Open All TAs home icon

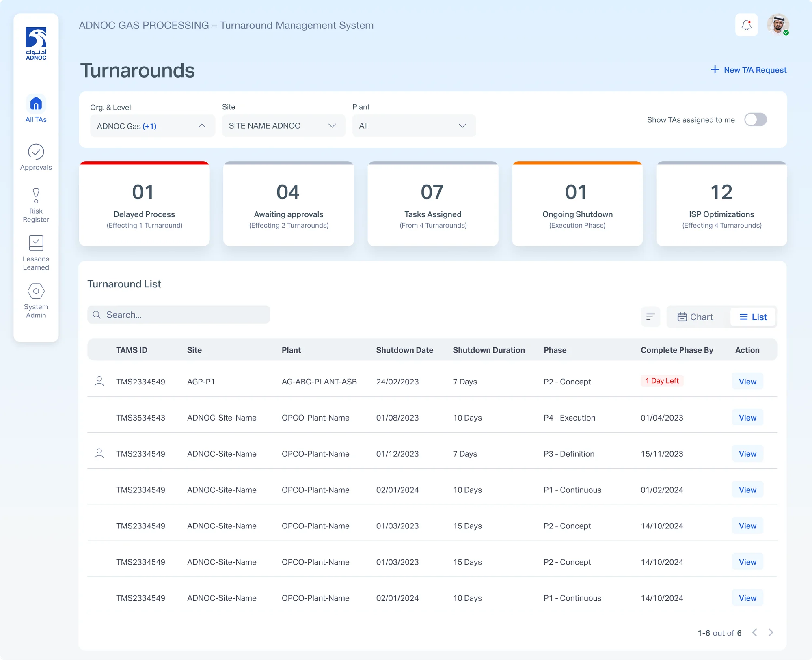pyautogui.click(x=36, y=104)
